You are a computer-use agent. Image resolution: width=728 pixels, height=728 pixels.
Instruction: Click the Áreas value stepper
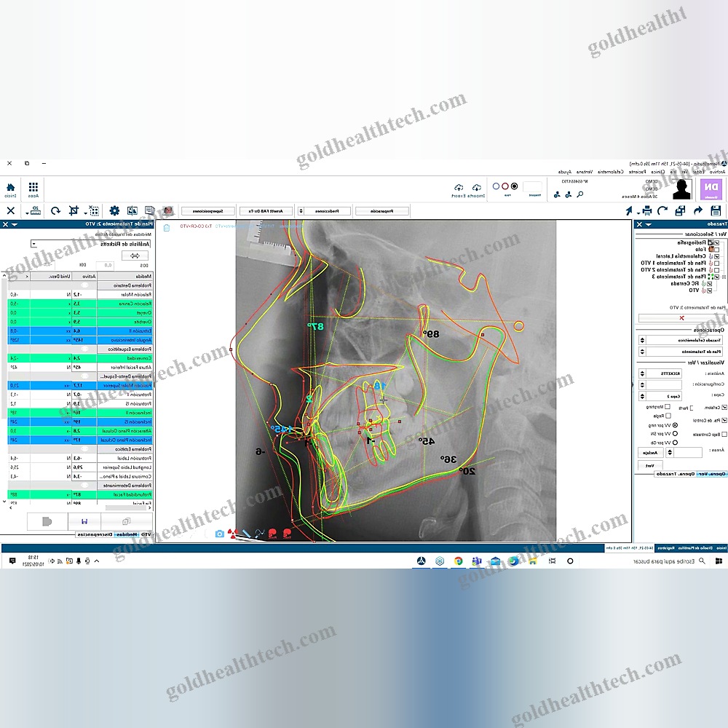pyautogui.click(x=670, y=453)
